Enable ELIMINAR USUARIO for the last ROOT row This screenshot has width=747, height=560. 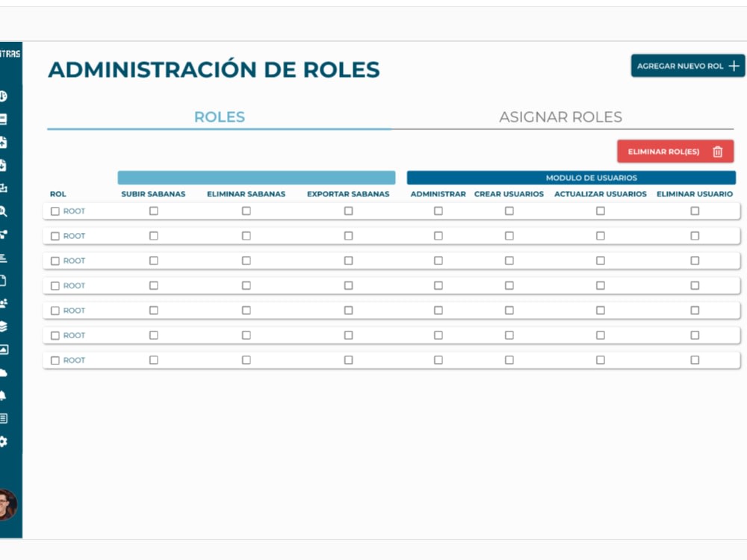point(695,360)
